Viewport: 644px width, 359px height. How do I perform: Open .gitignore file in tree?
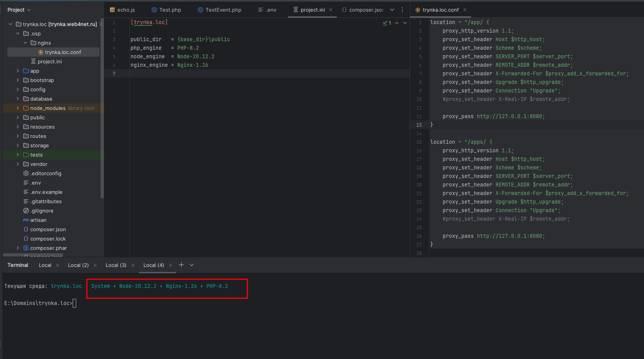click(42, 211)
